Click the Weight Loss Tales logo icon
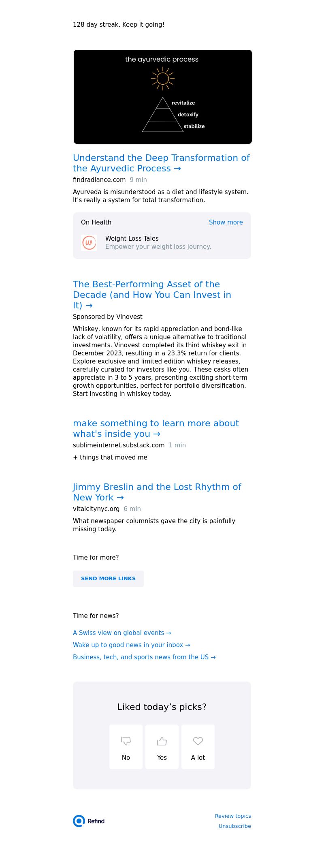 coord(89,243)
